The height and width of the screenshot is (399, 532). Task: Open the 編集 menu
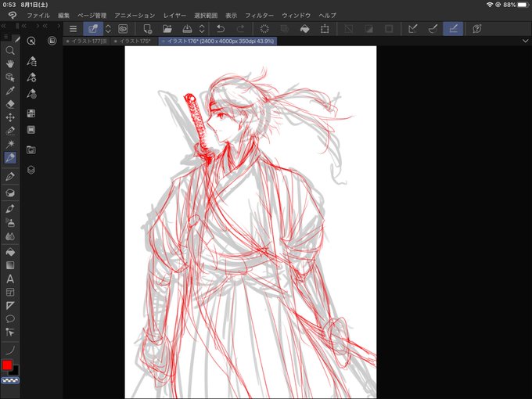click(63, 16)
